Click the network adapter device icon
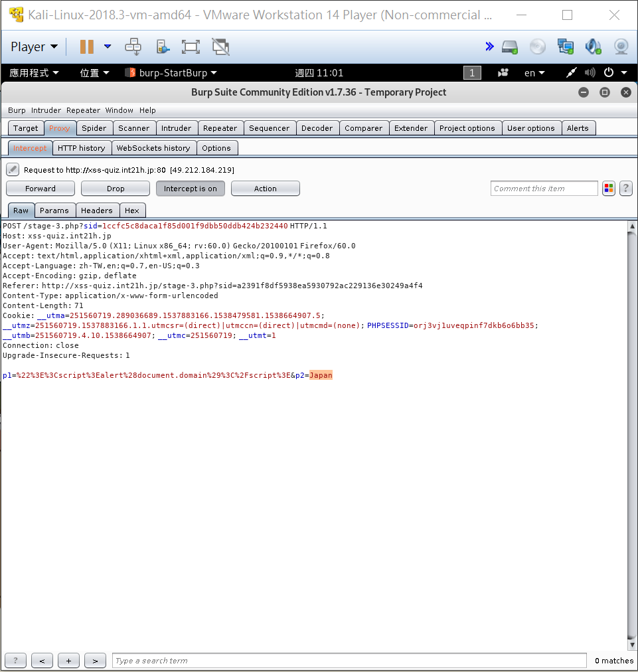Image resolution: width=638 pixels, height=672 pixels. pos(565,46)
